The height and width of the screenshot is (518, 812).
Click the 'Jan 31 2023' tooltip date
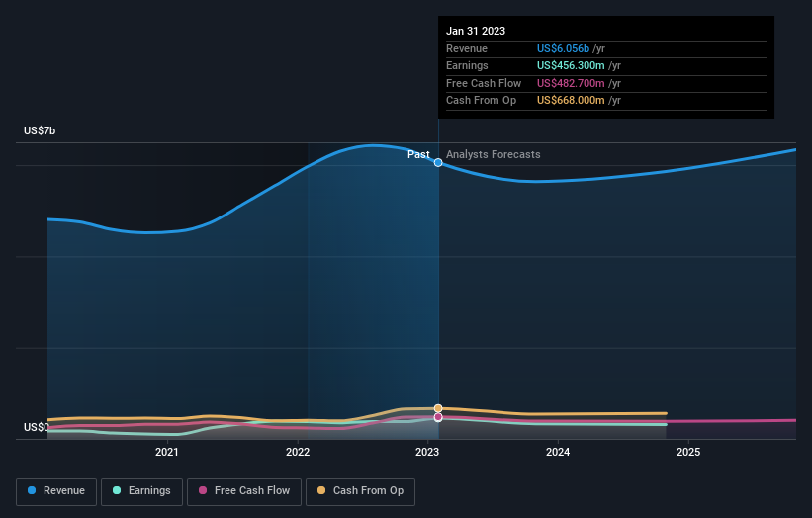click(x=476, y=31)
